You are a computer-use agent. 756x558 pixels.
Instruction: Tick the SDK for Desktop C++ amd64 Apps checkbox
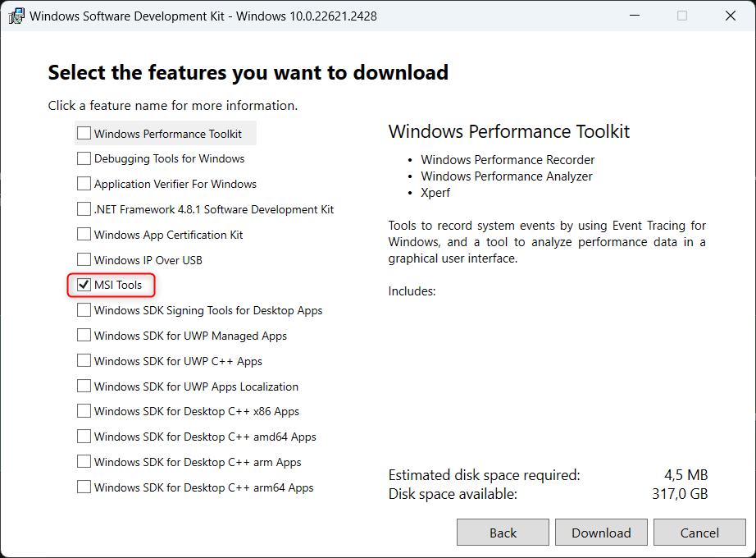pyautogui.click(x=84, y=437)
